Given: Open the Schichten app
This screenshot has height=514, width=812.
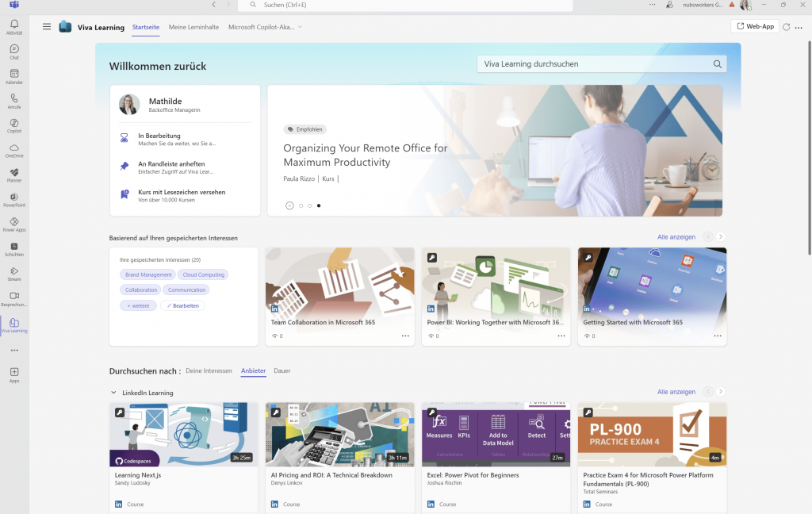Looking at the screenshot, I should pyautogui.click(x=14, y=249).
